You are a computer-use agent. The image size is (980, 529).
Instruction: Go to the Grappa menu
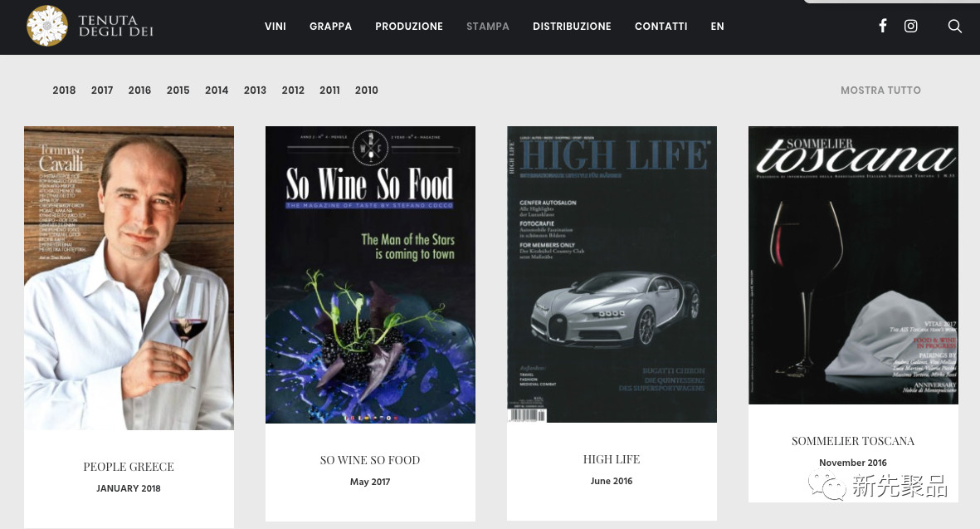click(x=330, y=27)
